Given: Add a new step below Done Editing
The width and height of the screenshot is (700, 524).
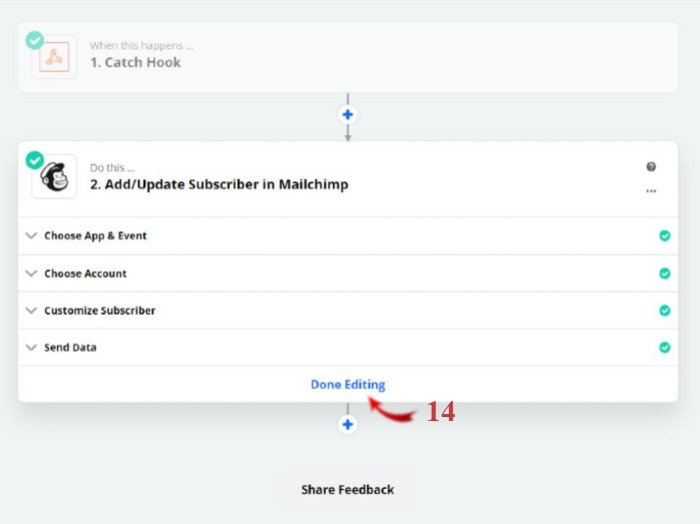Looking at the screenshot, I should [348, 424].
